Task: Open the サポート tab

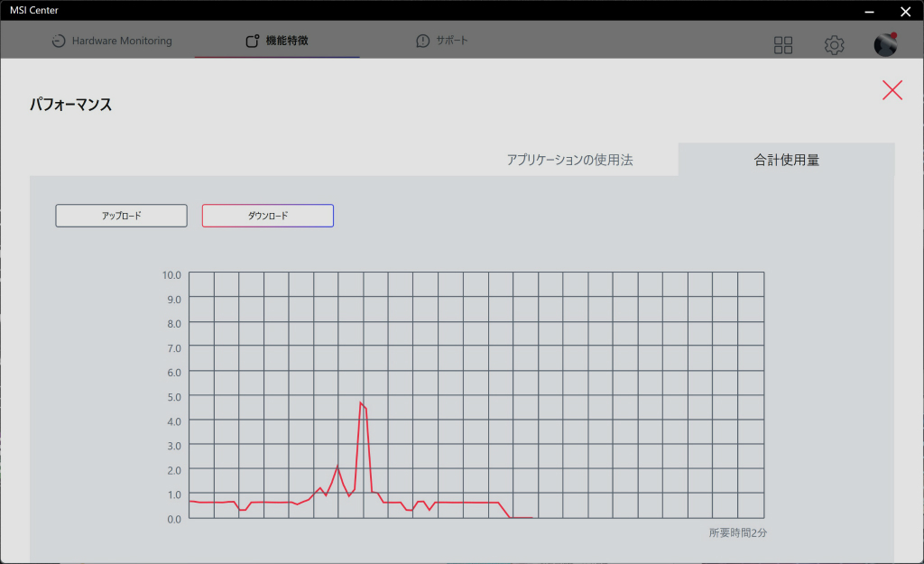Action: pos(442,41)
